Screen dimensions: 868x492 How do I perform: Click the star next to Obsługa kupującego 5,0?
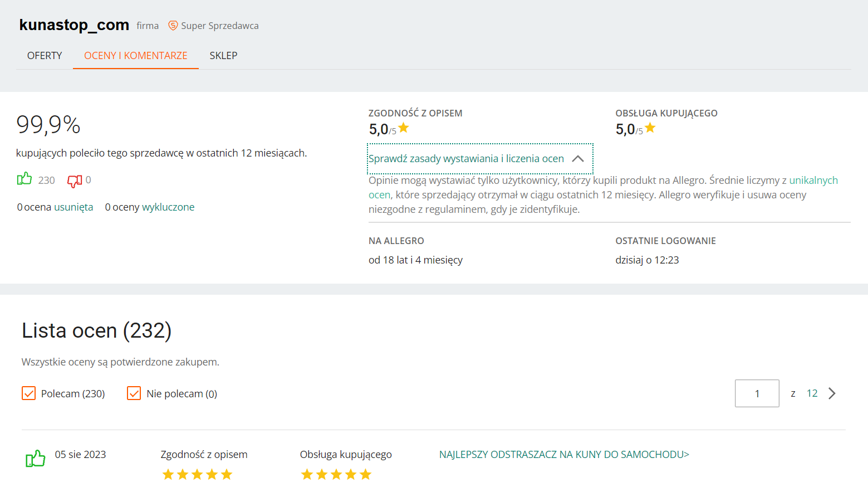click(x=650, y=128)
